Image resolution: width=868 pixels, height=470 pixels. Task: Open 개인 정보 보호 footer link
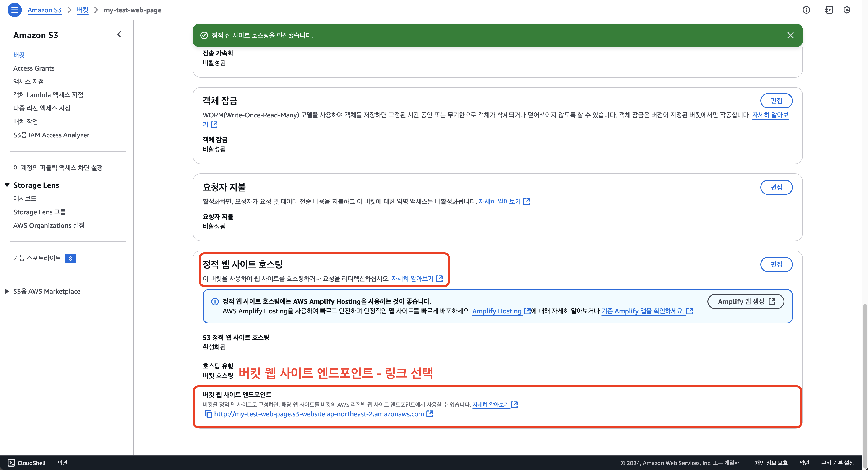pos(771,463)
